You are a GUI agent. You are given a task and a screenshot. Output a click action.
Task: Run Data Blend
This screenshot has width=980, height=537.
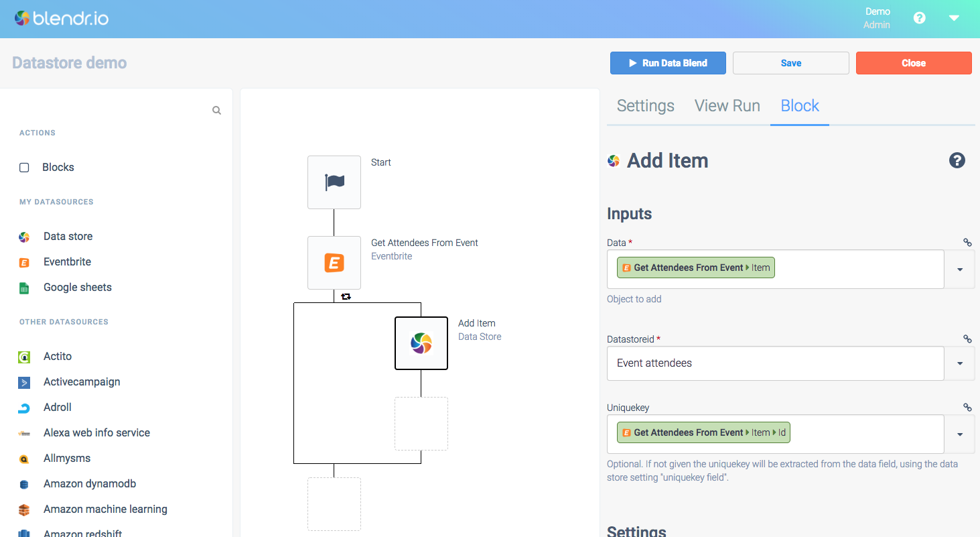[668, 63]
